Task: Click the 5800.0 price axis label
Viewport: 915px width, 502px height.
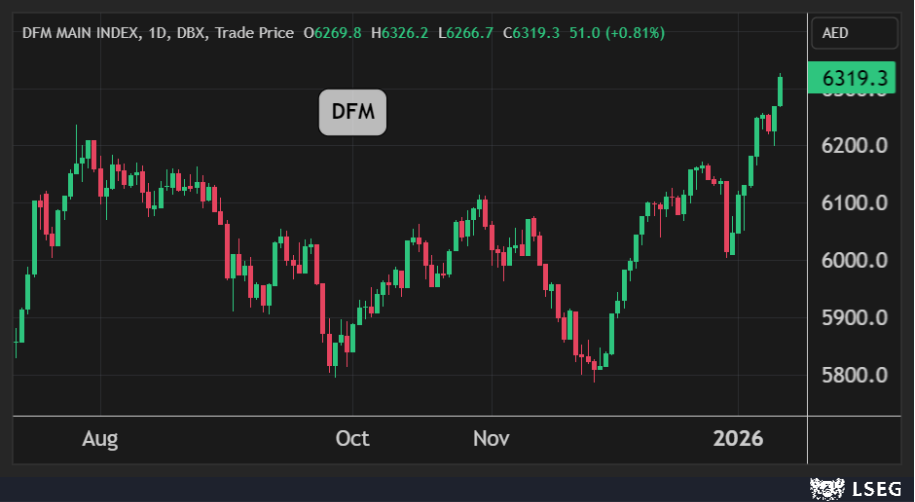Action: 854,376
